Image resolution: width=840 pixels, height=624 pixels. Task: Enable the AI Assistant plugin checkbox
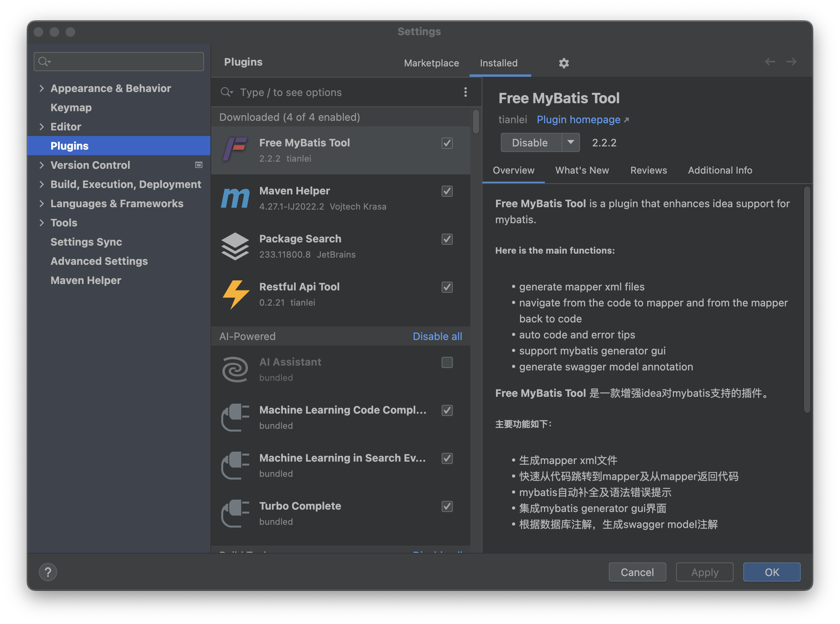[447, 362]
